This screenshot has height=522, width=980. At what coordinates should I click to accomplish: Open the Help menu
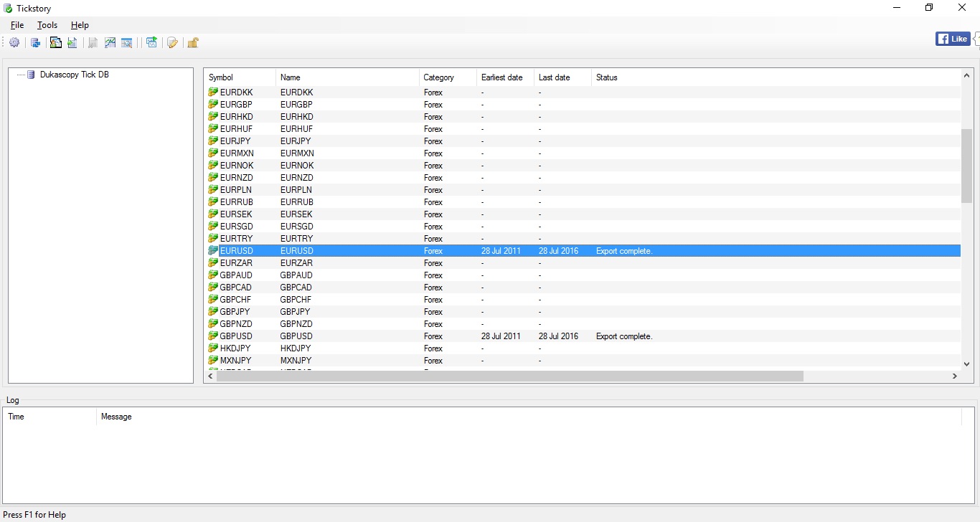pyautogui.click(x=80, y=25)
